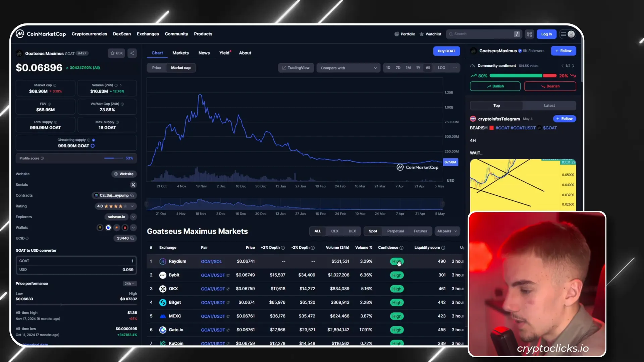Vote Bearish on community sentiment
The image size is (644, 362).
550,86
